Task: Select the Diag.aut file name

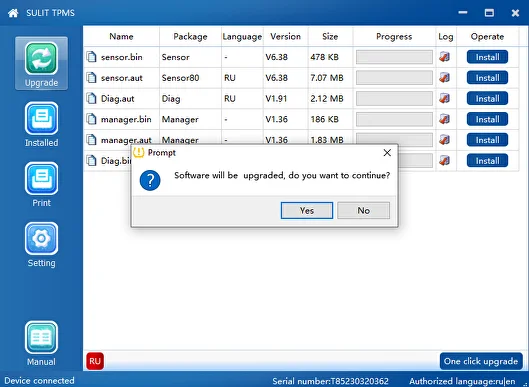Action: [x=117, y=99]
